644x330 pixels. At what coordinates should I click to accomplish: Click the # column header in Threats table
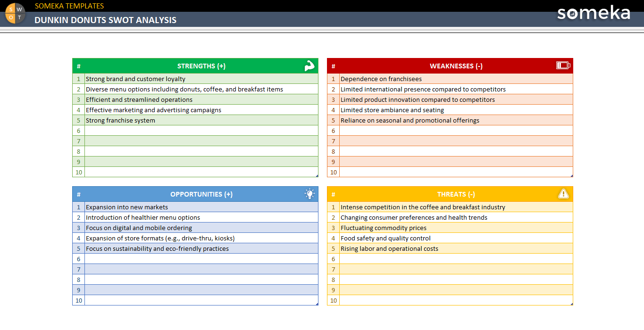click(333, 194)
